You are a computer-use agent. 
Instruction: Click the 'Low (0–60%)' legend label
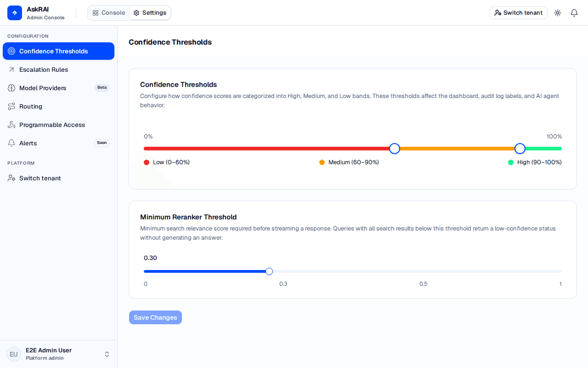click(171, 162)
